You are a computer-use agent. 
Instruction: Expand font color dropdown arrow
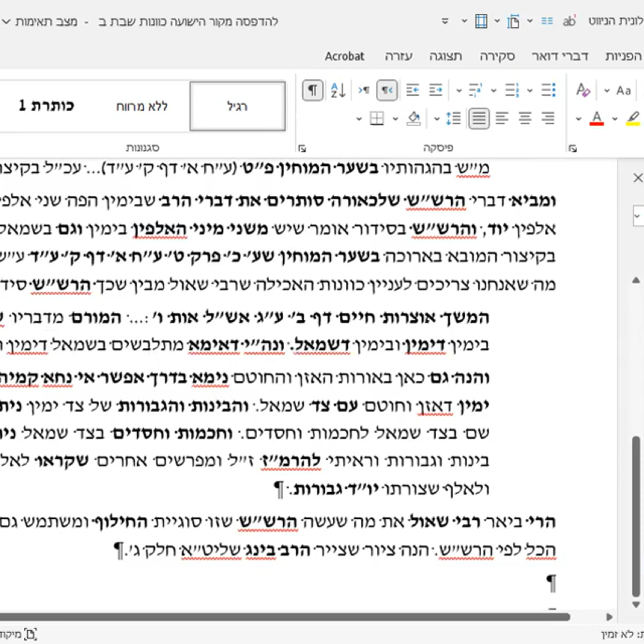(578, 119)
